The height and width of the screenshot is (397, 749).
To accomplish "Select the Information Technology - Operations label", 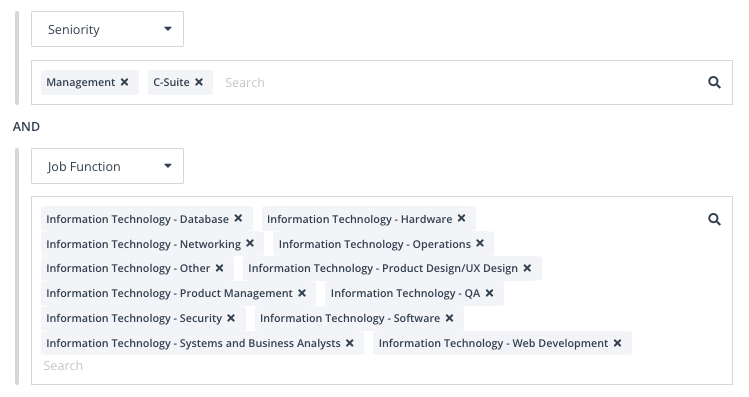I will (x=374, y=244).
